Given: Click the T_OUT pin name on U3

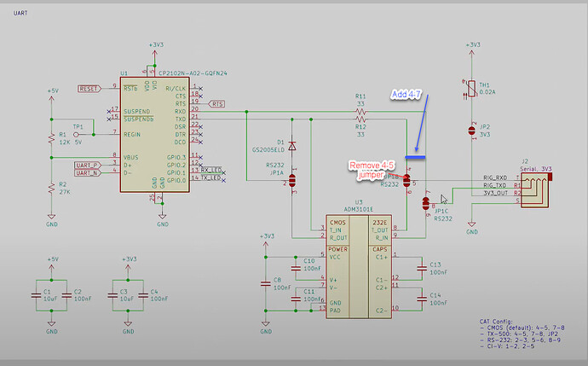Looking at the screenshot, I should [x=379, y=230].
